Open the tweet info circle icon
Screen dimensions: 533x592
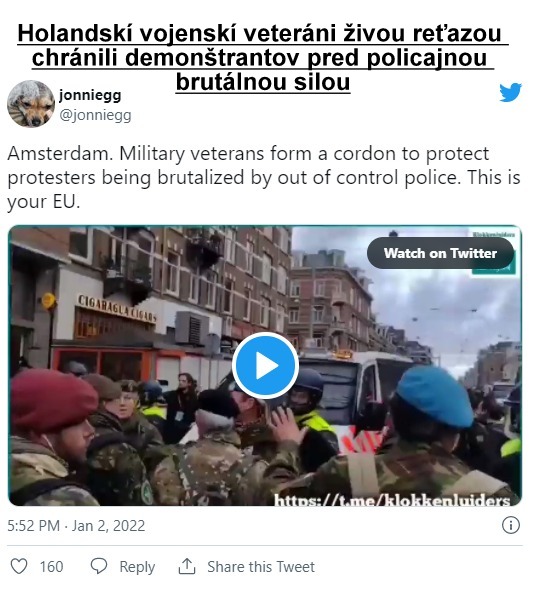point(511,525)
